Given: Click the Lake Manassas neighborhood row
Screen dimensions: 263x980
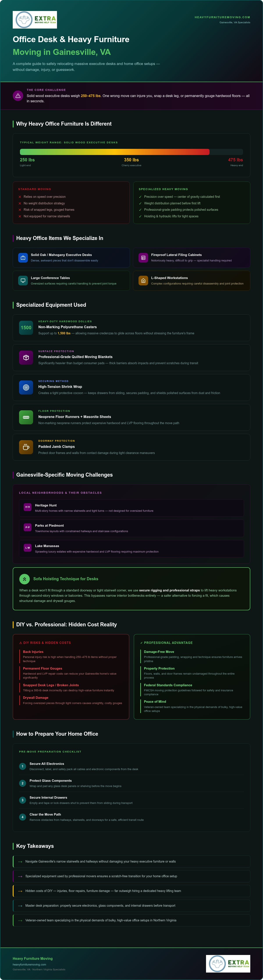Looking at the screenshot, I should (131, 549).
